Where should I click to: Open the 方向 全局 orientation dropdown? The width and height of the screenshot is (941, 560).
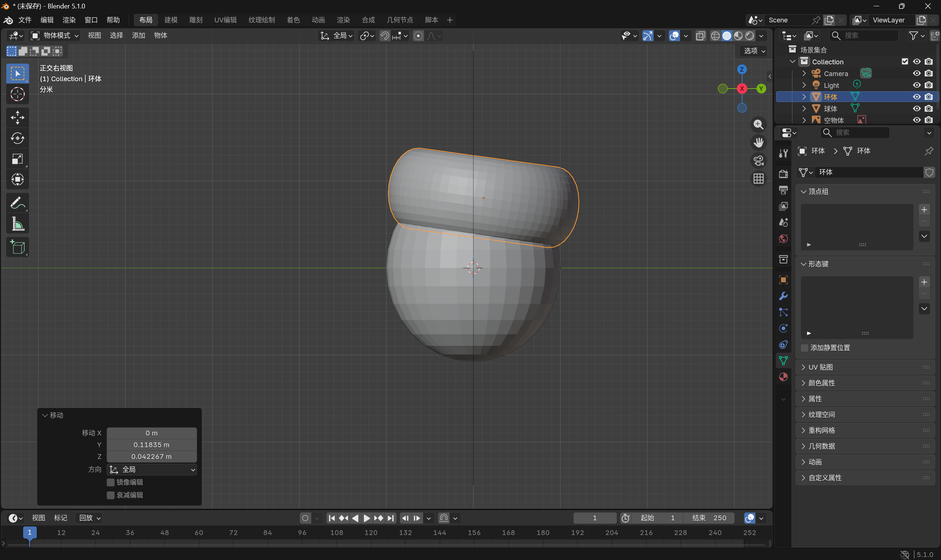[x=152, y=470]
